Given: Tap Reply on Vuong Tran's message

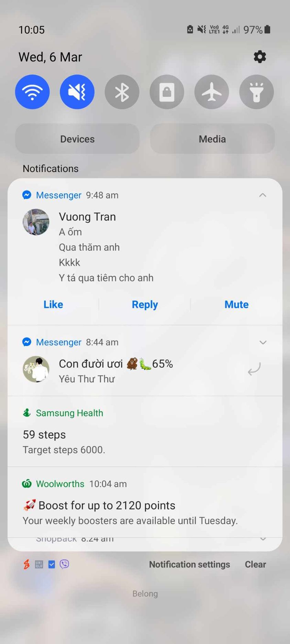Looking at the screenshot, I should tap(145, 304).
